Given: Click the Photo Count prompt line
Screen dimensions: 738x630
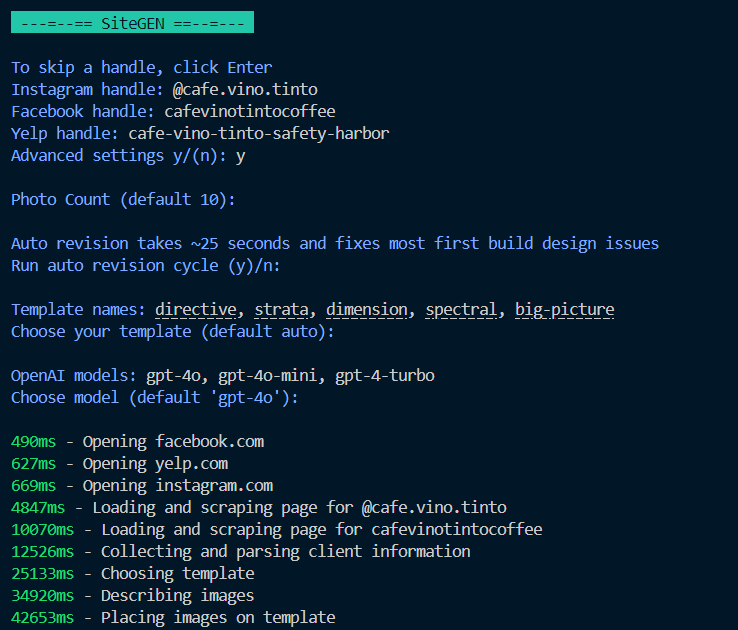Looking at the screenshot, I should pos(123,199).
